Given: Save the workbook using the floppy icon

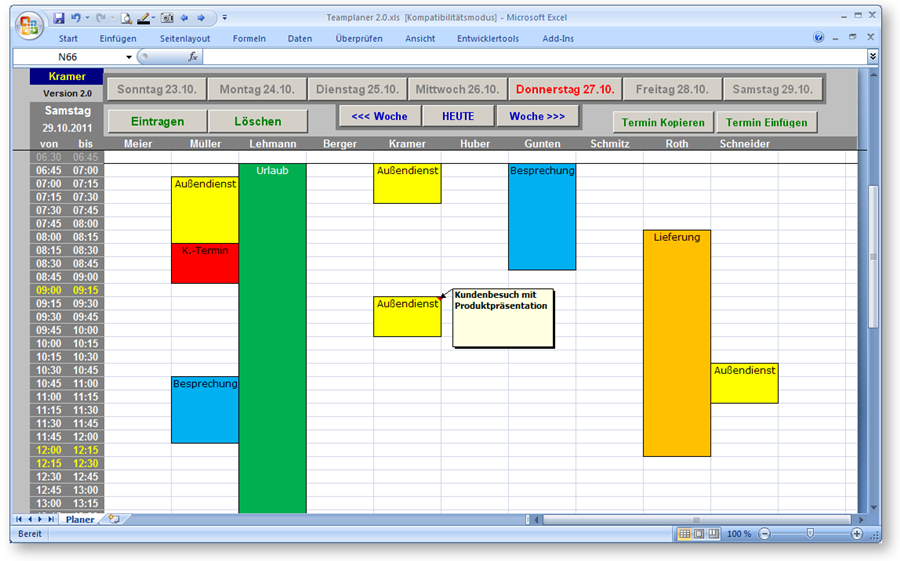Looking at the screenshot, I should 59,18.
